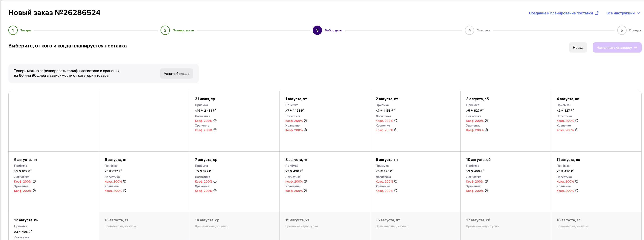Open step 5 Пропуск

[629, 30]
